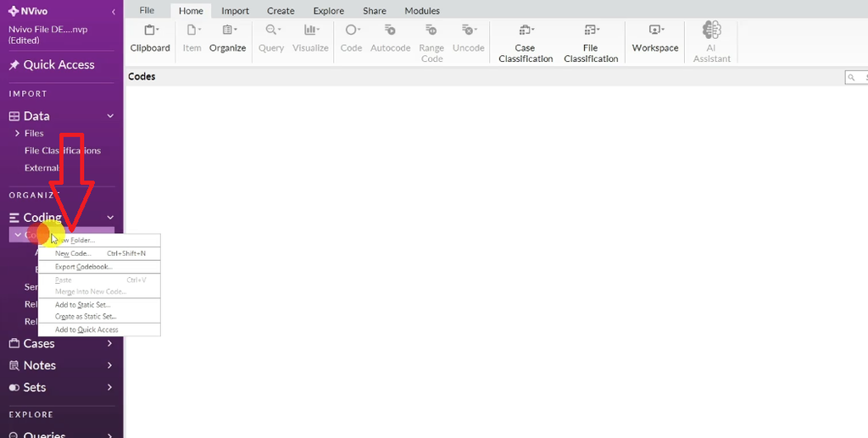Screen dimensions: 868x438
Task: Open Externals in sidebar
Action: pos(42,168)
